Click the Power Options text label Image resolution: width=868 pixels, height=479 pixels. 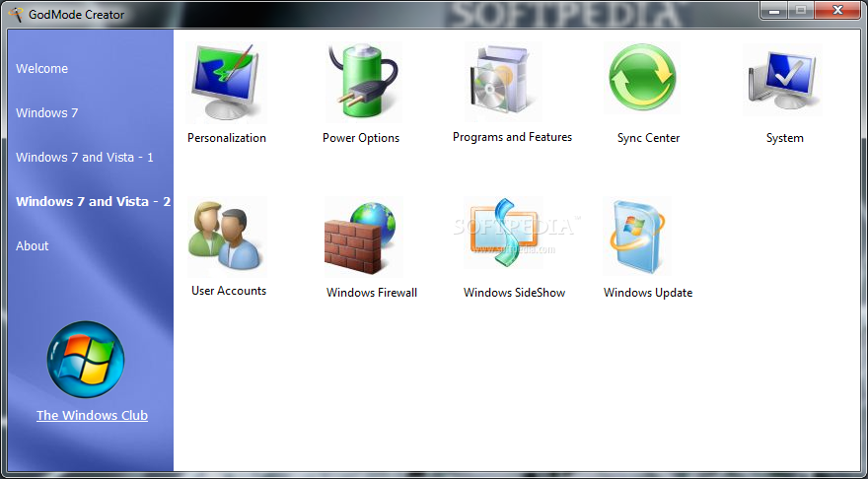361,138
